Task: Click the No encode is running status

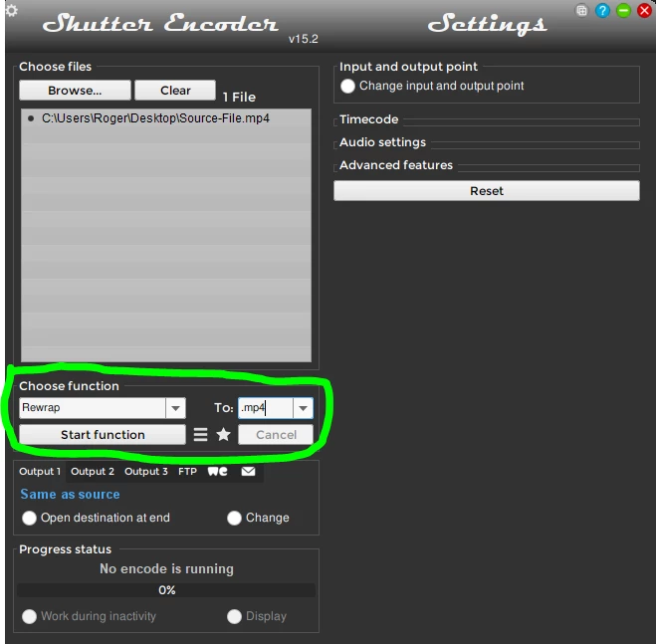Action: [166, 569]
